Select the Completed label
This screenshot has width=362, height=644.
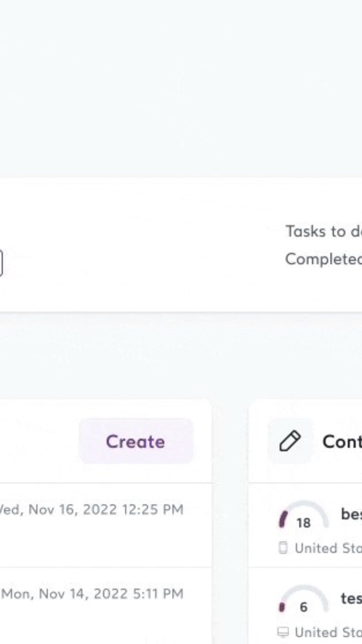coord(323,259)
